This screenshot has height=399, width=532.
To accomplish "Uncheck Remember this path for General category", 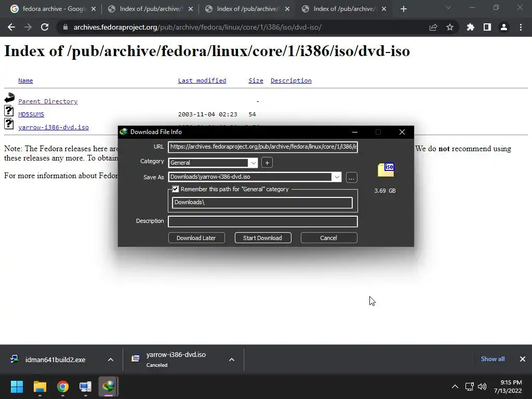I will point(176,189).
